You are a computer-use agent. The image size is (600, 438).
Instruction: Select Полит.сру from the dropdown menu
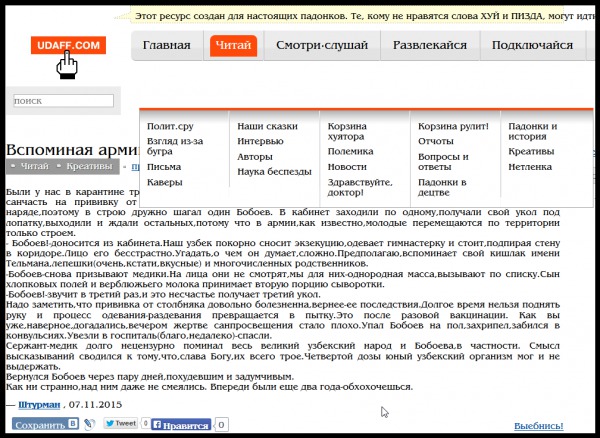(x=170, y=126)
